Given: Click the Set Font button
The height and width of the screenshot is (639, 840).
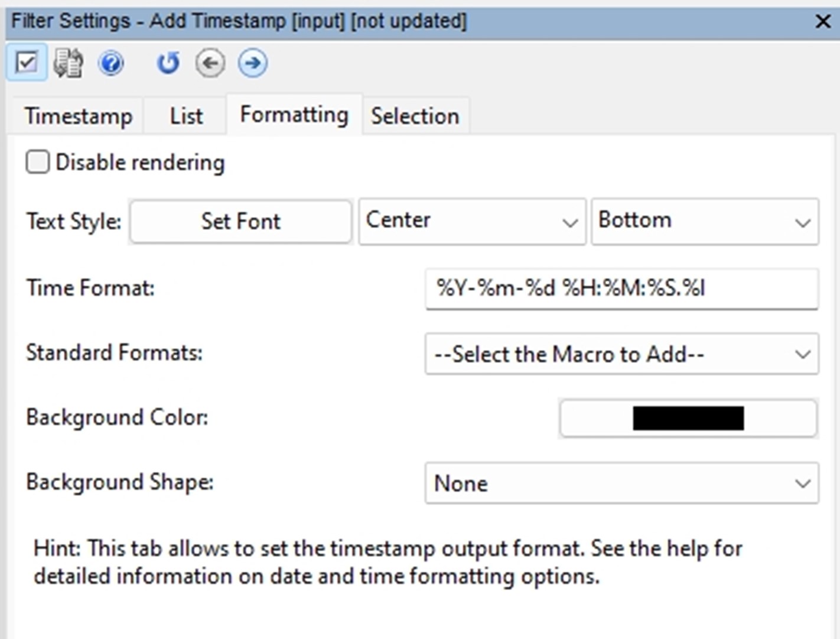Looking at the screenshot, I should 240,221.
